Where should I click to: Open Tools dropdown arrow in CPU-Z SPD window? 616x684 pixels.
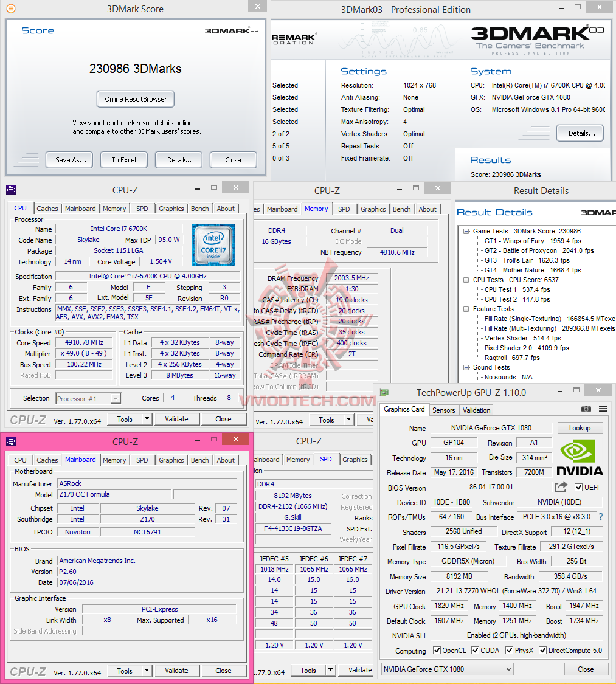(x=331, y=670)
